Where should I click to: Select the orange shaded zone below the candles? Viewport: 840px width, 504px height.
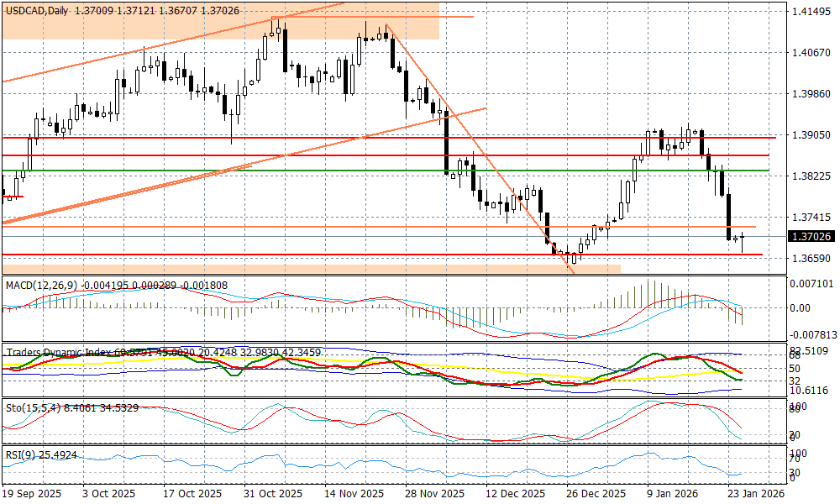coord(336,268)
